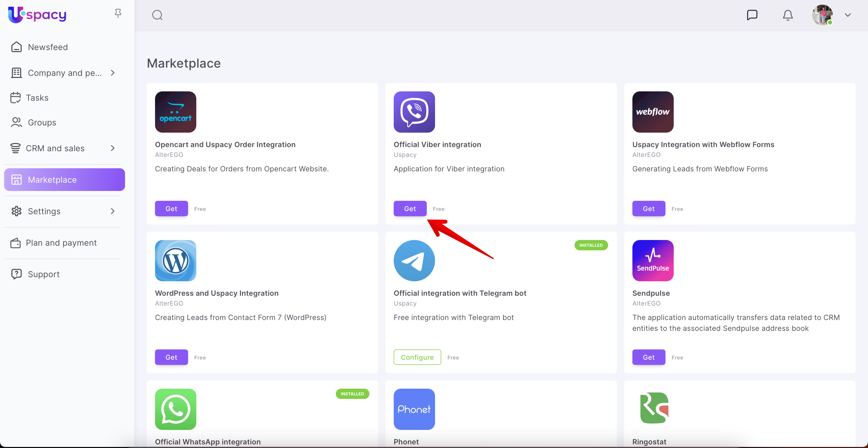This screenshot has height=448, width=868.
Task: Expand the Company and people submenu
Action: pos(113,73)
